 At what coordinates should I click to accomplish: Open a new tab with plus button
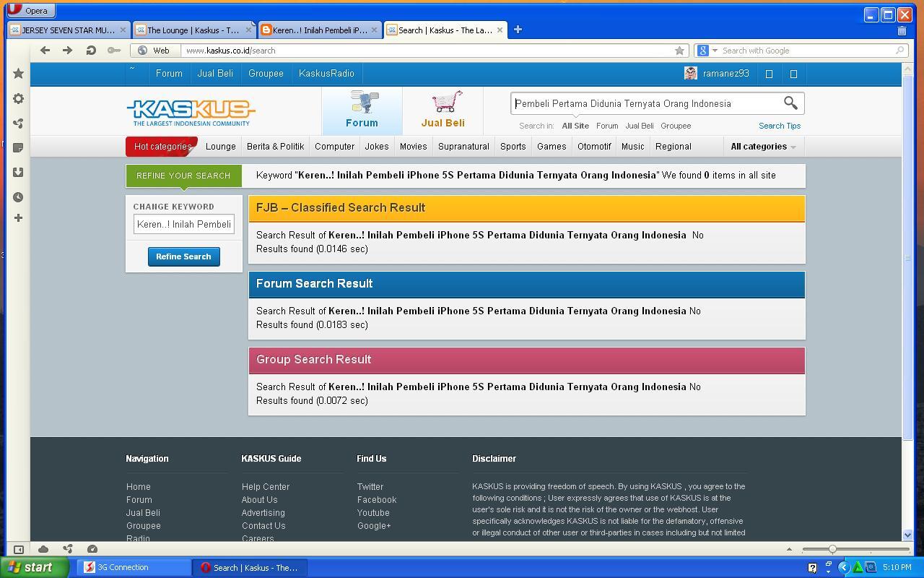tap(518, 30)
